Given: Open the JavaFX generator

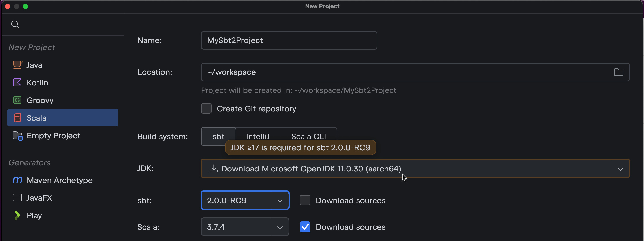Looking at the screenshot, I should [x=39, y=198].
